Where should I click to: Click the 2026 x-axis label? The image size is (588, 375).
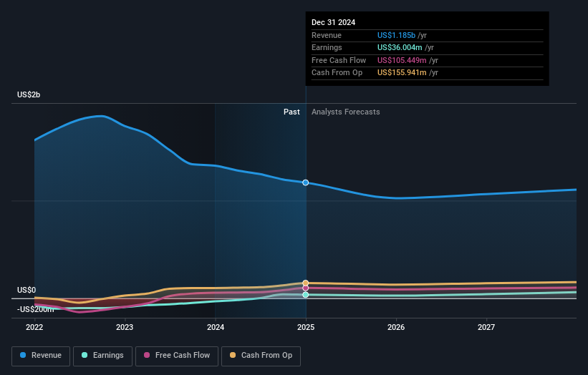coord(396,327)
